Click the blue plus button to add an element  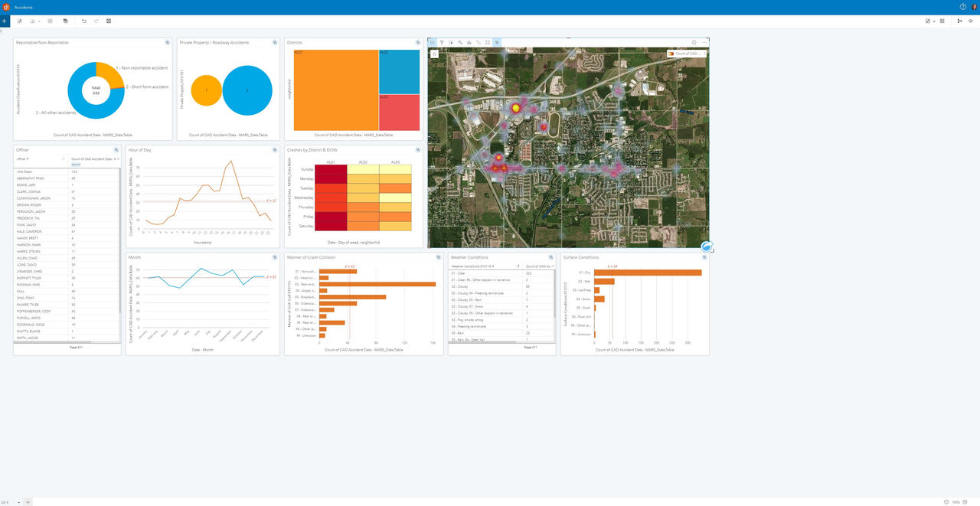tap(5, 21)
